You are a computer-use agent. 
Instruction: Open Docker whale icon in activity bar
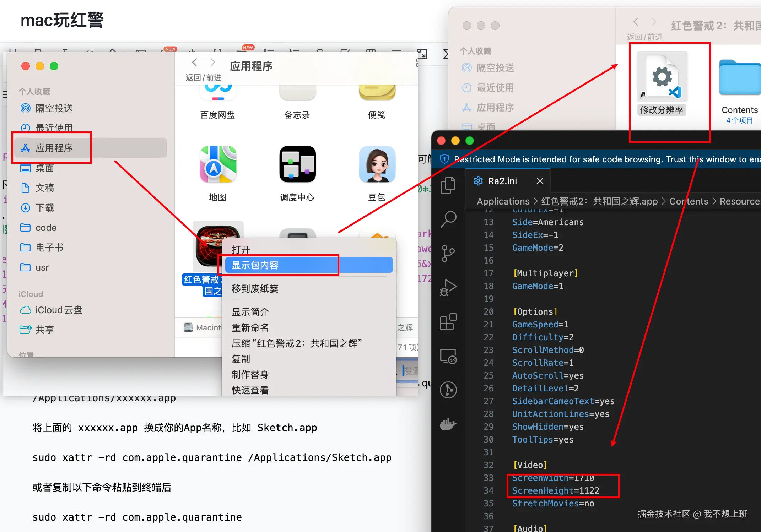pyautogui.click(x=448, y=424)
